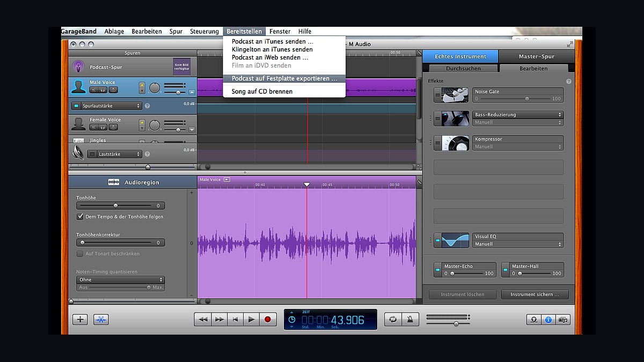Click the Audioregion waveform icon
Screen dimensions: 644x362
pyautogui.click(x=114, y=182)
